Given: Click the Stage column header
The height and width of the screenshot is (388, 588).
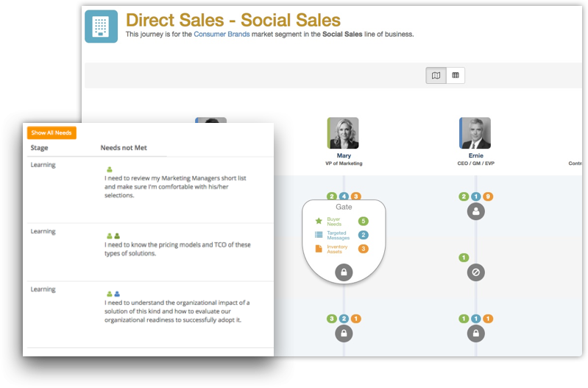Looking at the screenshot, I should coord(40,148).
